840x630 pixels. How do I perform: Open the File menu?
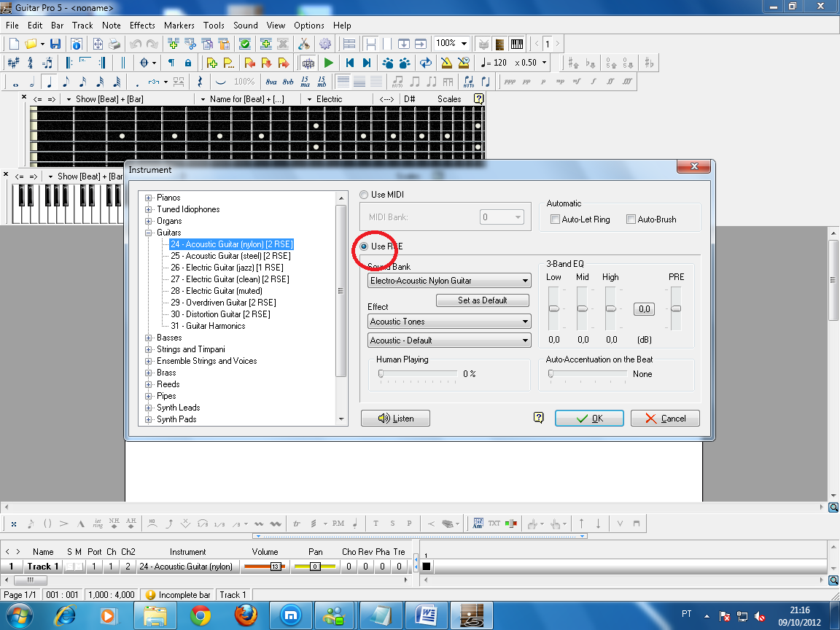click(12, 26)
